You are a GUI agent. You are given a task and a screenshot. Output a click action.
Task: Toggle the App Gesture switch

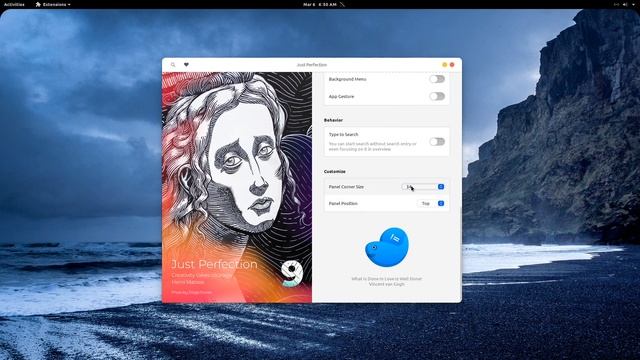click(437, 96)
